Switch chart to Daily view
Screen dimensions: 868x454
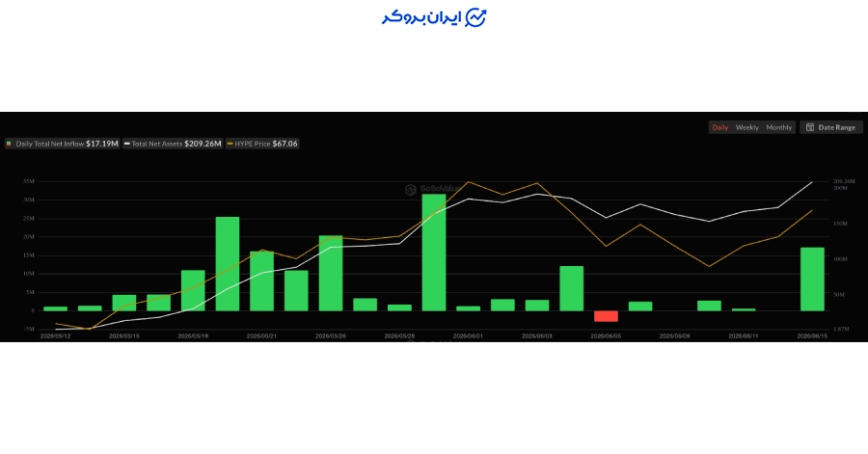(719, 127)
